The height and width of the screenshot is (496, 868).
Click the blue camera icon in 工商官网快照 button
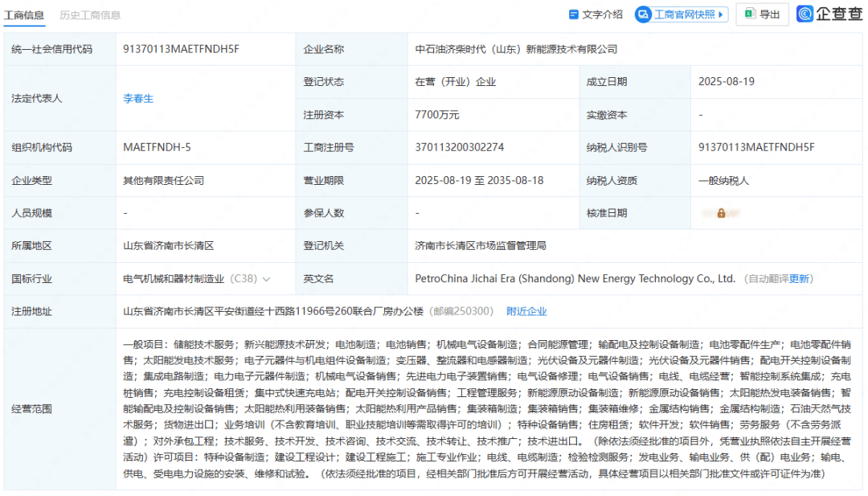tap(641, 14)
